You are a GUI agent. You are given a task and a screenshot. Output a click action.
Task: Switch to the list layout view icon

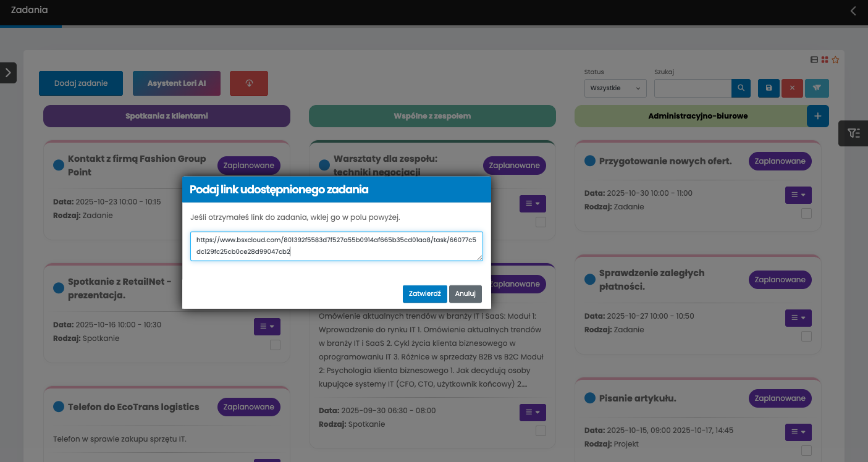pyautogui.click(x=814, y=60)
